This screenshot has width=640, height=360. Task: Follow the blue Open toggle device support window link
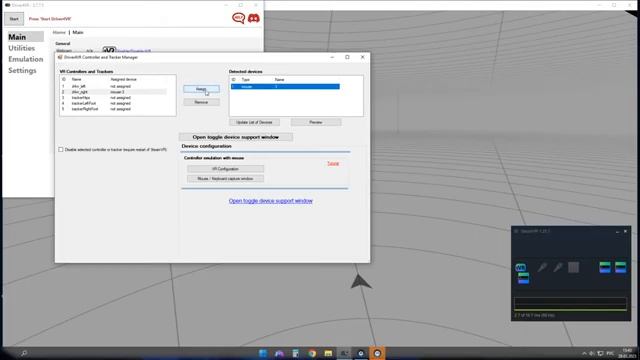[271, 201]
